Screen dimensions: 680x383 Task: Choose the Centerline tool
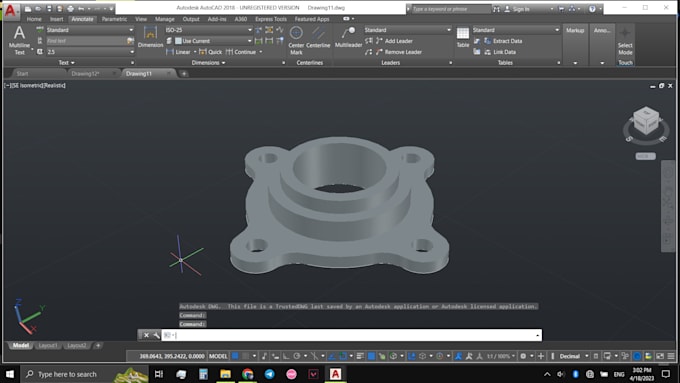click(318, 37)
